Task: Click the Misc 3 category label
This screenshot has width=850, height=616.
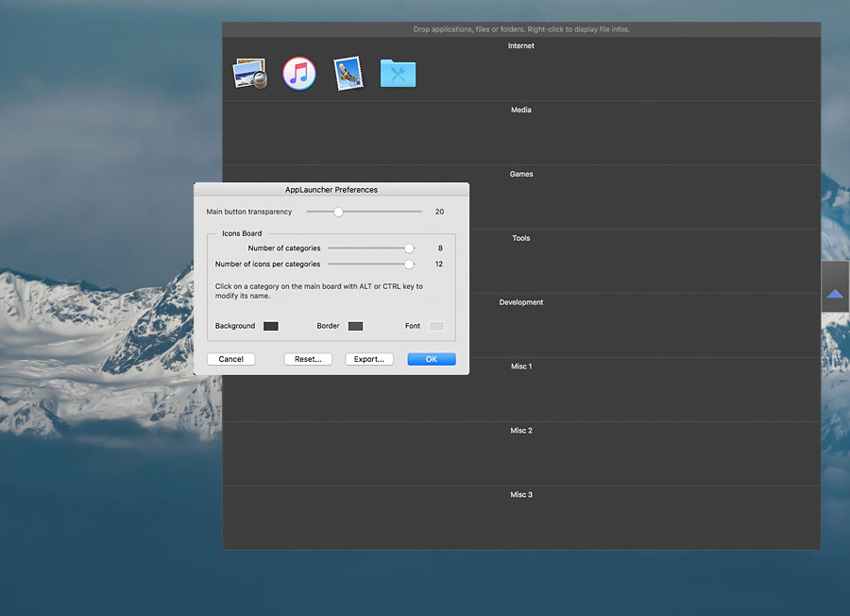Action: click(521, 495)
